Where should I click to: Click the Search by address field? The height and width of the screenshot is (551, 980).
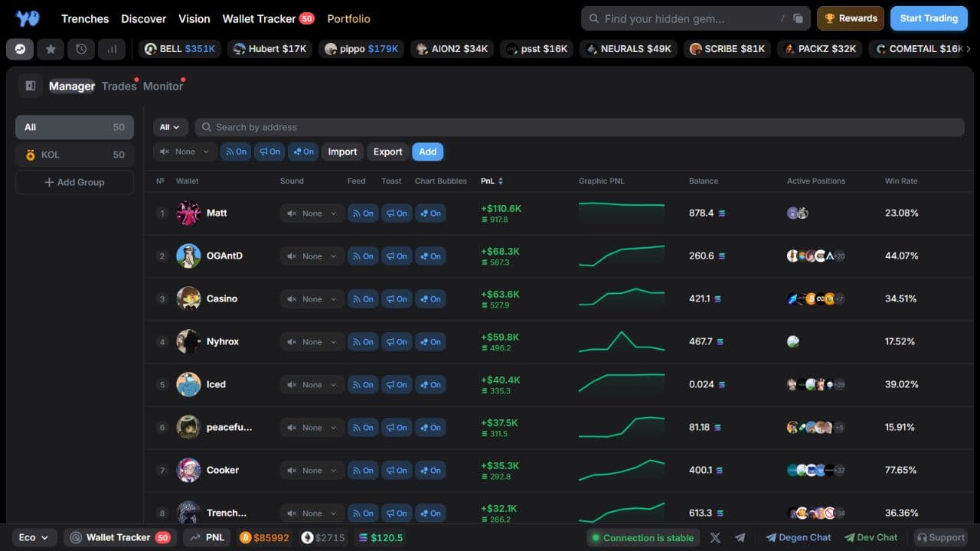(580, 127)
